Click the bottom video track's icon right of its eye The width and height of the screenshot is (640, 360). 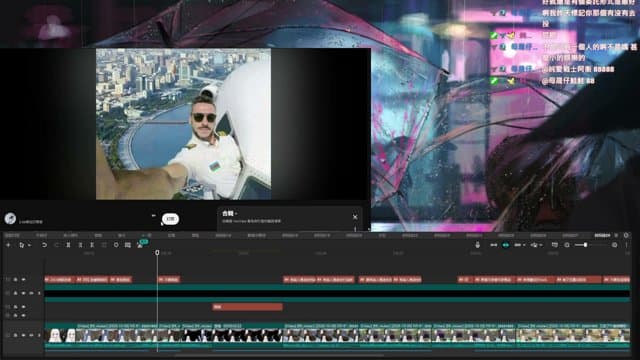click(x=31, y=335)
